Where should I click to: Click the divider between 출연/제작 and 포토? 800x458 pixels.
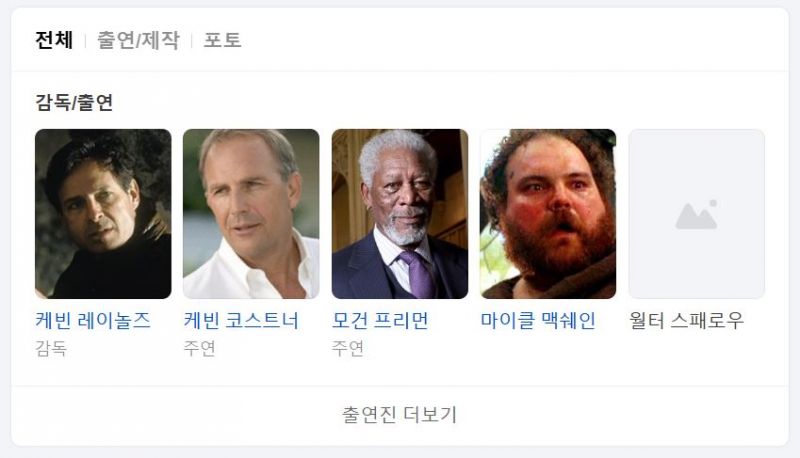(191, 41)
